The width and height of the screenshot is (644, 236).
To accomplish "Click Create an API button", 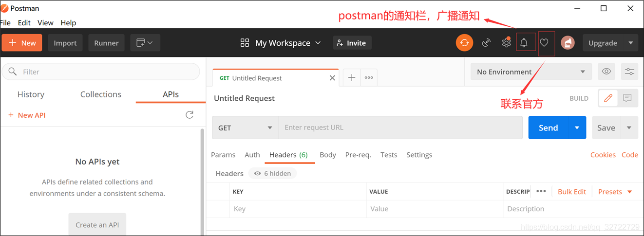I will 97,224.
